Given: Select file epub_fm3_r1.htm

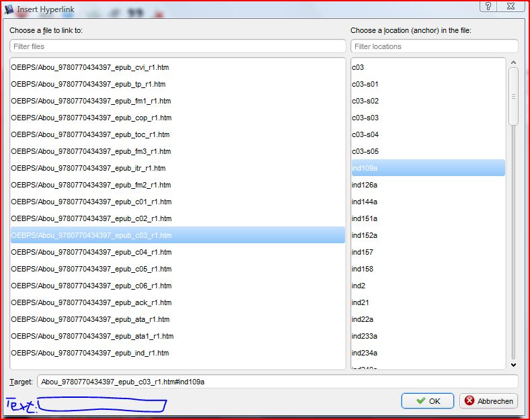Looking at the screenshot, I should pos(178,151).
